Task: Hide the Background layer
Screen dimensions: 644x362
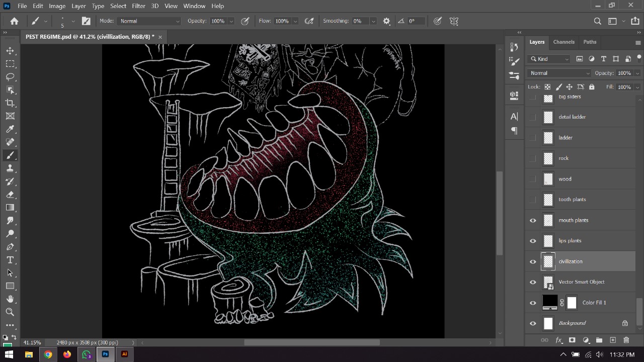Action: point(533,323)
